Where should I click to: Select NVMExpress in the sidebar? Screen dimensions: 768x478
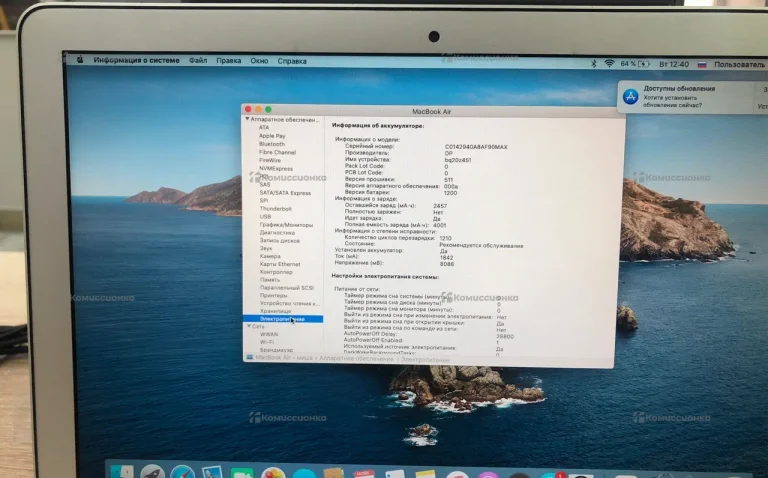[x=276, y=168]
